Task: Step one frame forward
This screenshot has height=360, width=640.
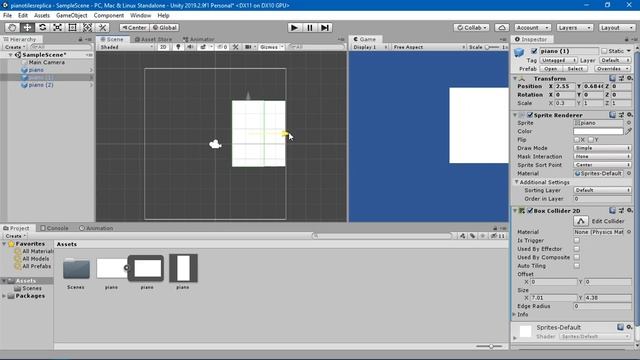Action: coord(324,27)
